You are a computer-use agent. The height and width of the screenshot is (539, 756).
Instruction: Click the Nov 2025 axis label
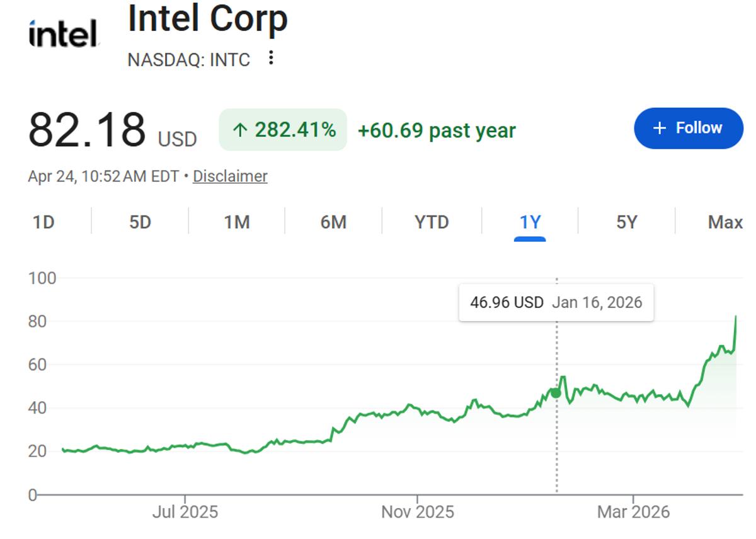pyautogui.click(x=417, y=512)
